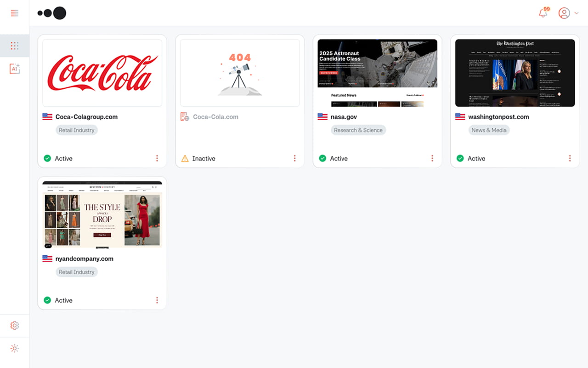Click the page-globe icon beside Coca-Cola.com
588x368 pixels.
185,117
